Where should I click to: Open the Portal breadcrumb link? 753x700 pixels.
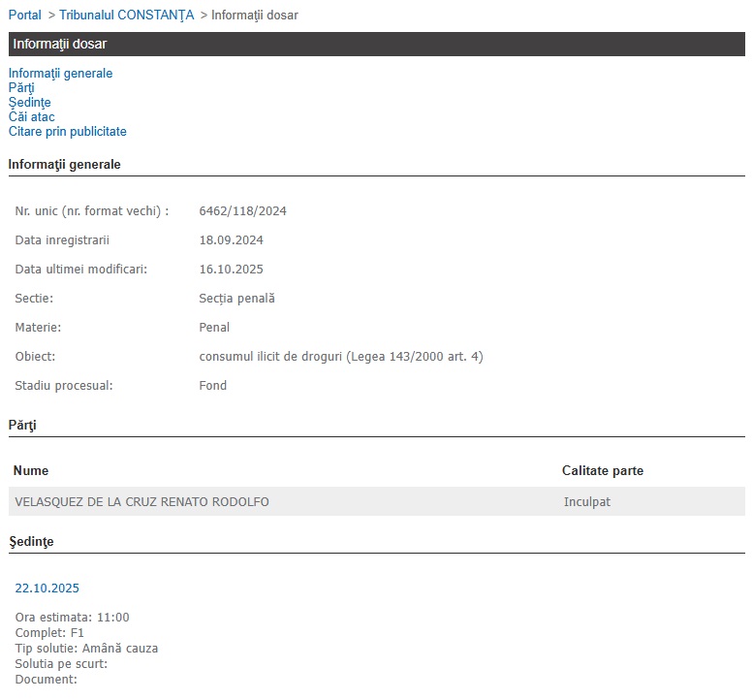pyautogui.click(x=25, y=16)
